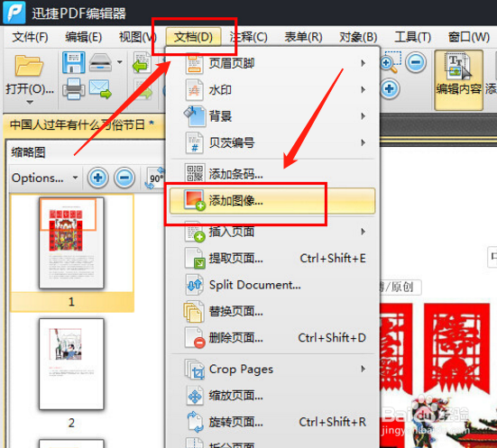Expand the scanner dropdown arrow
The height and width of the screenshot is (448, 497).
tap(119, 62)
